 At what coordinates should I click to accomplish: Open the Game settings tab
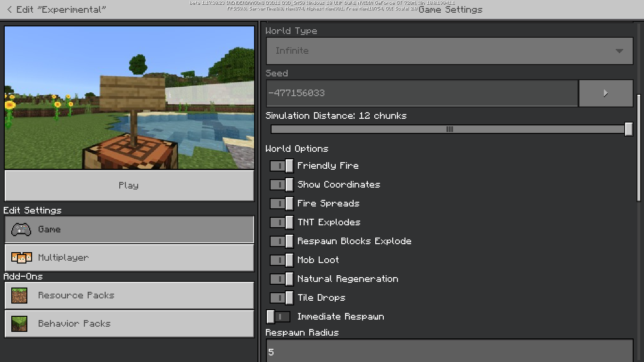(129, 230)
